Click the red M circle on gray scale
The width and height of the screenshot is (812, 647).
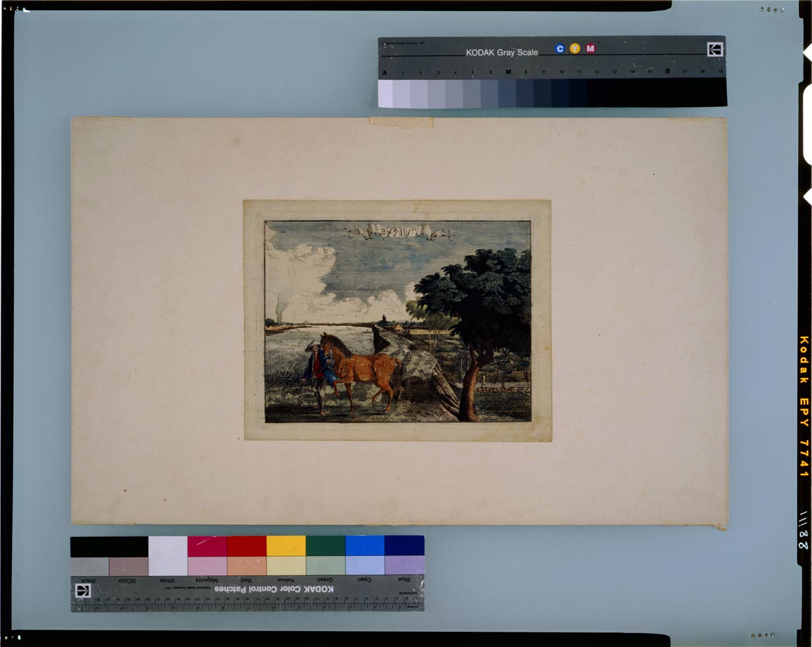(x=590, y=48)
